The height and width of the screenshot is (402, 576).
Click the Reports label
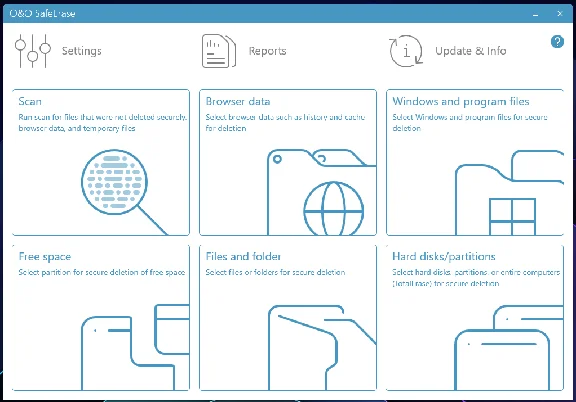pos(267,51)
